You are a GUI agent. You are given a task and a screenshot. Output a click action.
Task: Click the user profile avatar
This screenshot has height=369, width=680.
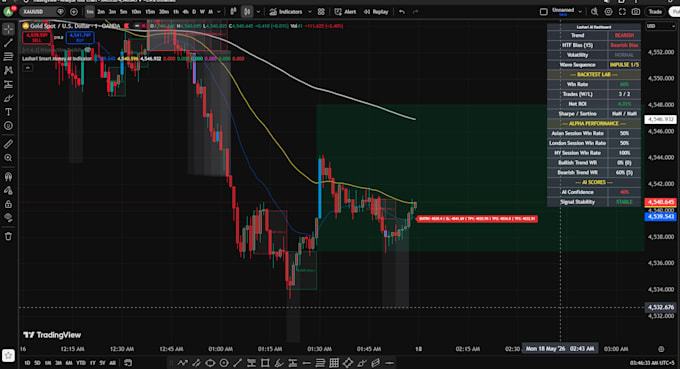point(8,11)
